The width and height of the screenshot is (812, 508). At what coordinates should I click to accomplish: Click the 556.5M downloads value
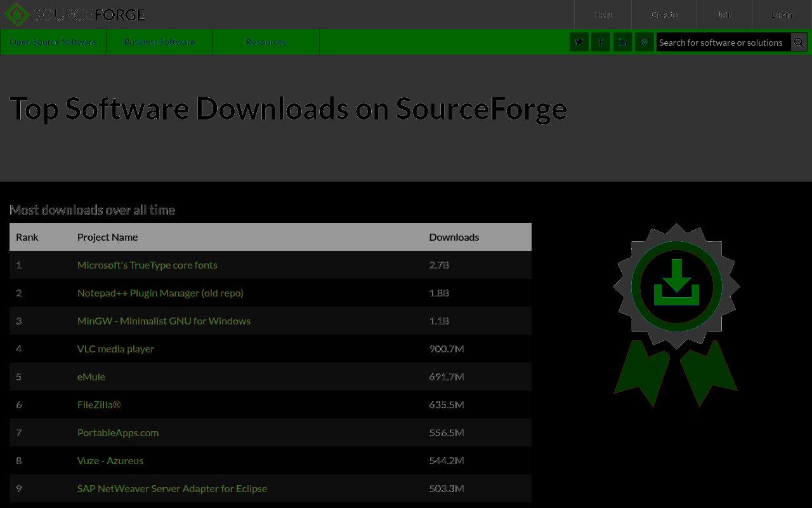point(447,432)
